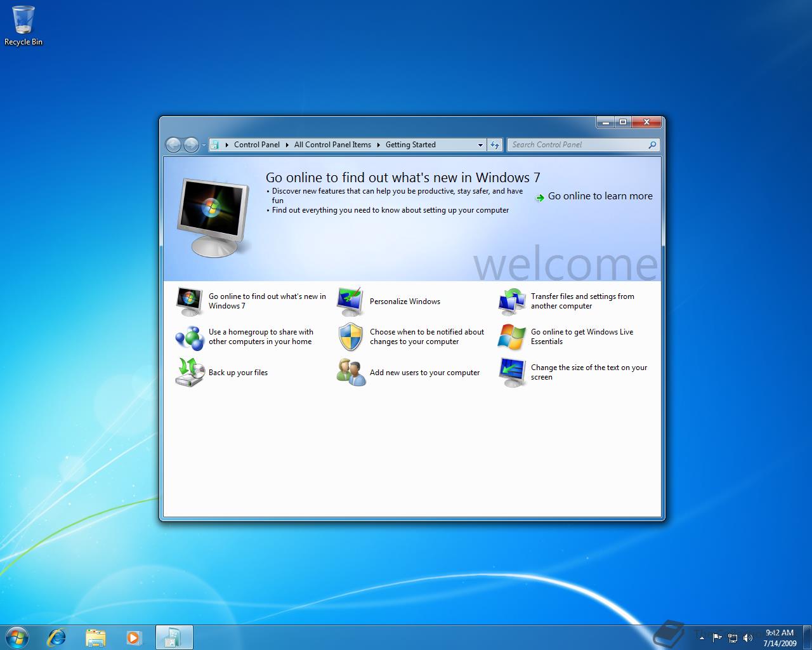This screenshot has width=812, height=650.
Task: Click the large welcome monitor image
Action: pyautogui.click(x=213, y=218)
